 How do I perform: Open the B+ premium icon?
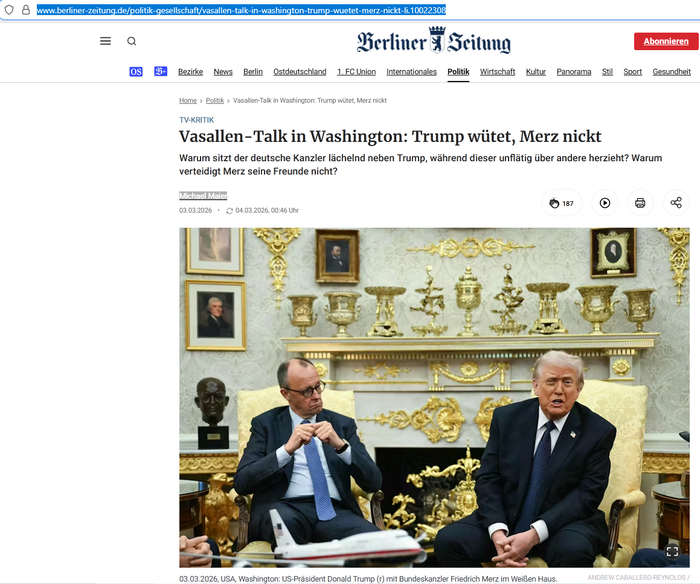coord(161,71)
